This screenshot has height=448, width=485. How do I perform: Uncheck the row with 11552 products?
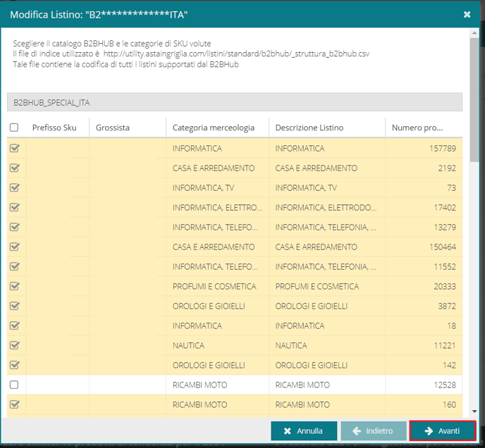(x=14, y=266)
